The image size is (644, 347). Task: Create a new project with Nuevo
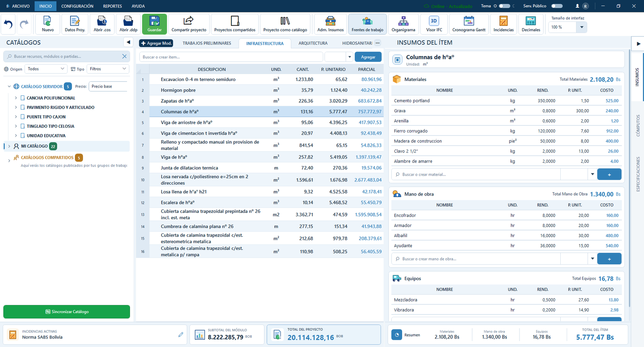pyautogui.click(x=47, y=24)
